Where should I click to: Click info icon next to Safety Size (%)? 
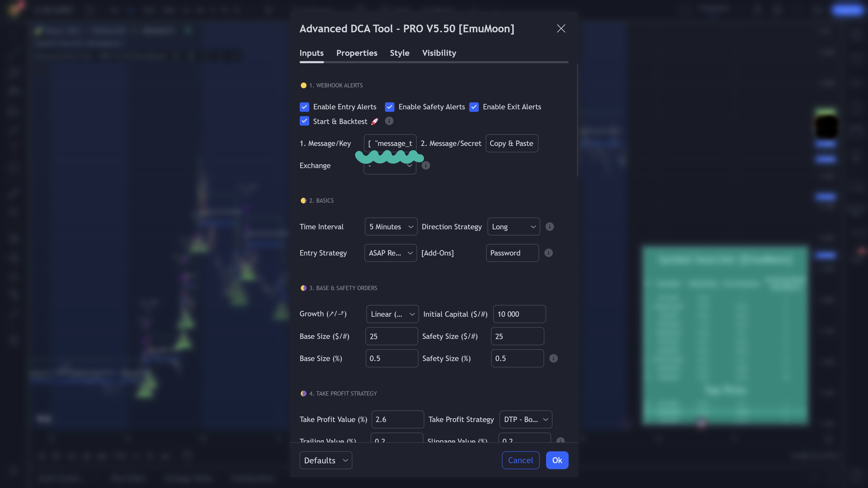pos(553,358)
